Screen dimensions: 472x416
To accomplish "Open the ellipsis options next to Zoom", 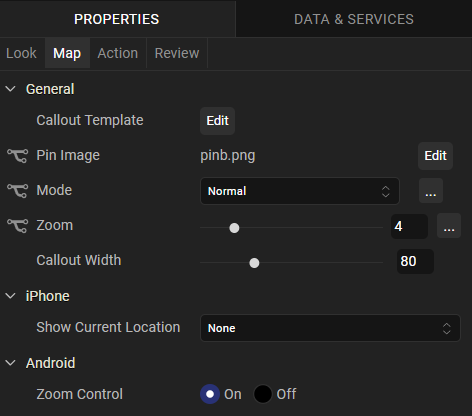I will (x=449, y=226).
